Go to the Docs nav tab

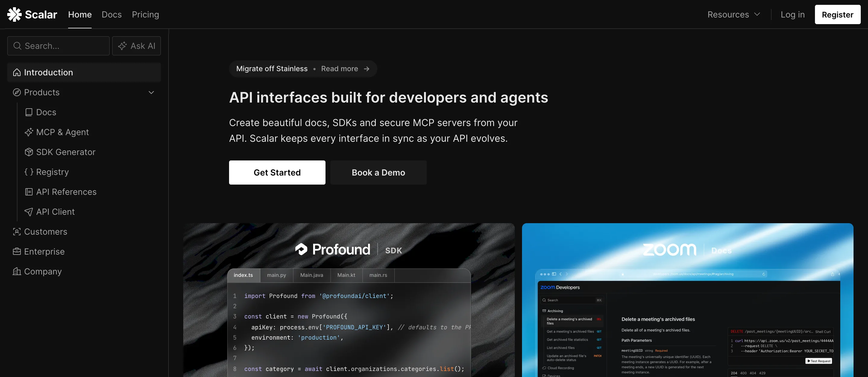click(x=112, y=14)
